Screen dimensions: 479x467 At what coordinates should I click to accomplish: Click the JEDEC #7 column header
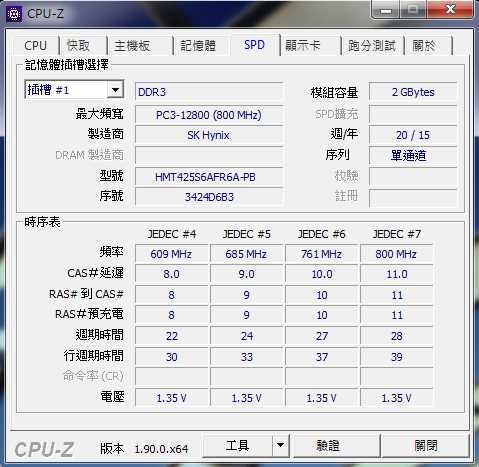[397, 234]
